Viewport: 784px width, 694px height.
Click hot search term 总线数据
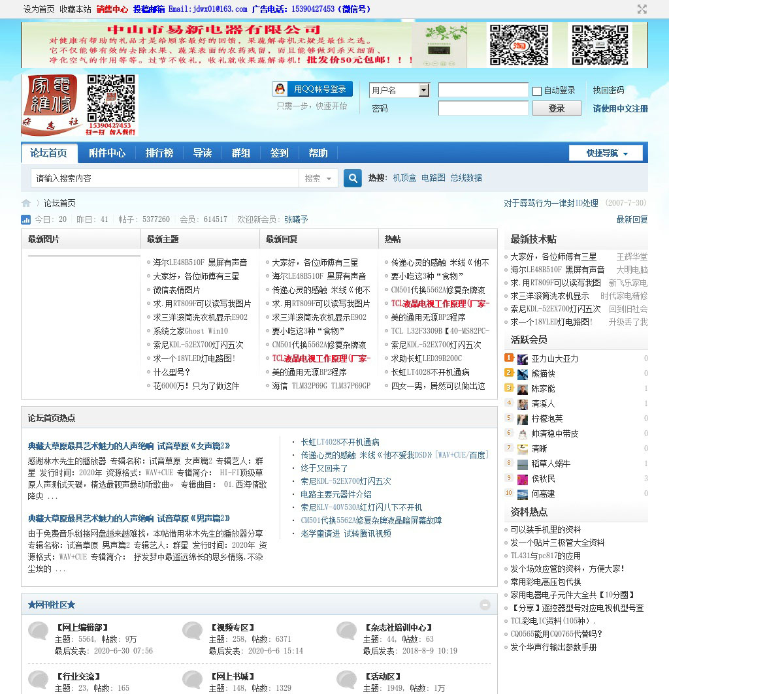466,178
